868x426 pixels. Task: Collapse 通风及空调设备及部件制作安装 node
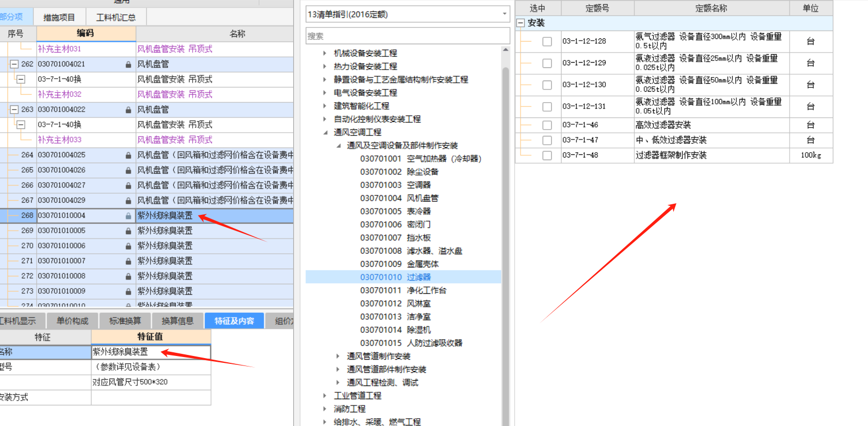(338, 145)
